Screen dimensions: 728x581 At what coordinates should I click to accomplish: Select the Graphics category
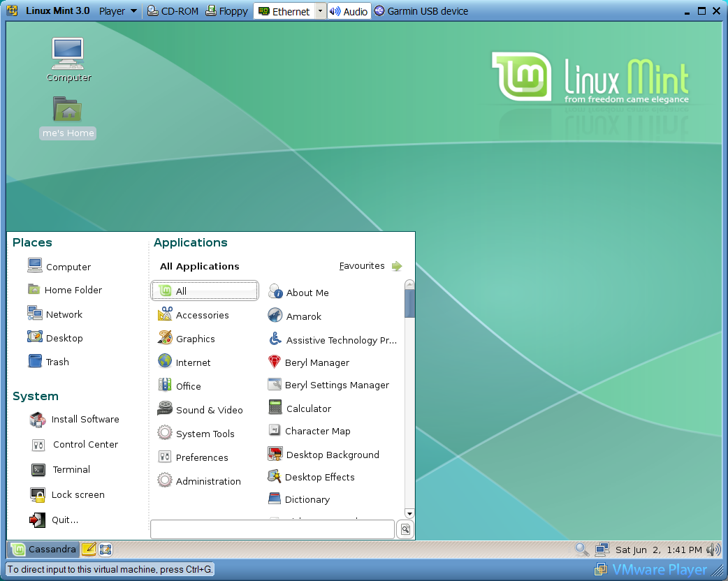click(x=186, y=338)
